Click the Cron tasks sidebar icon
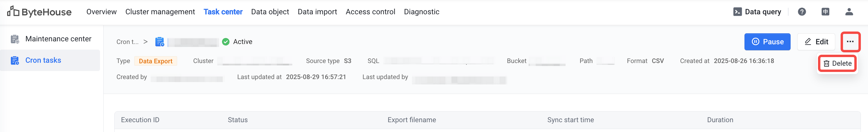The image size is (868, 132). click(x=15, y=61)
